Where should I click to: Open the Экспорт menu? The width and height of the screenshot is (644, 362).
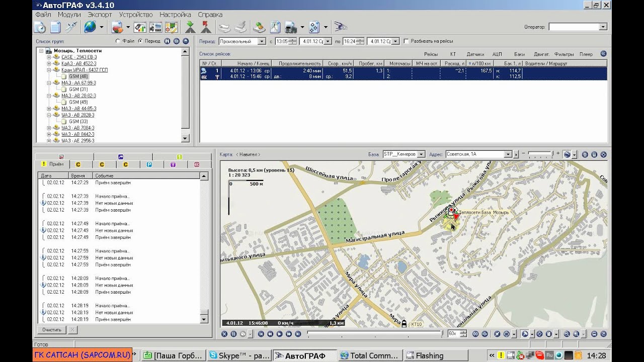click(100, 15)
